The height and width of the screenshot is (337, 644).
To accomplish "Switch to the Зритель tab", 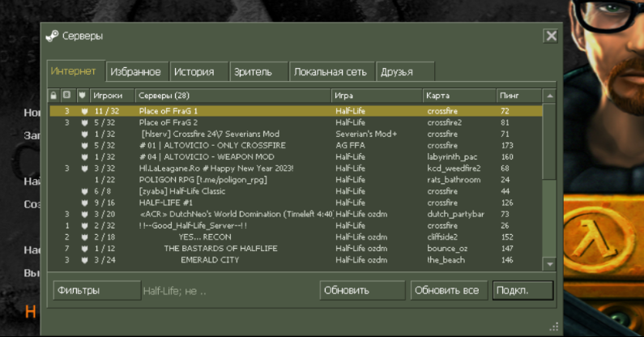I will [x=258, y=71].
